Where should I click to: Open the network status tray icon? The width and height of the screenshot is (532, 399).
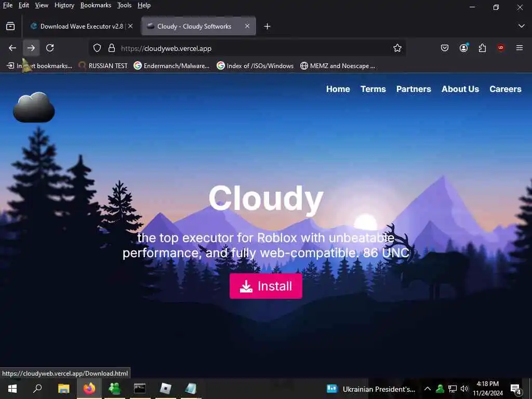(x=453, y=389)
